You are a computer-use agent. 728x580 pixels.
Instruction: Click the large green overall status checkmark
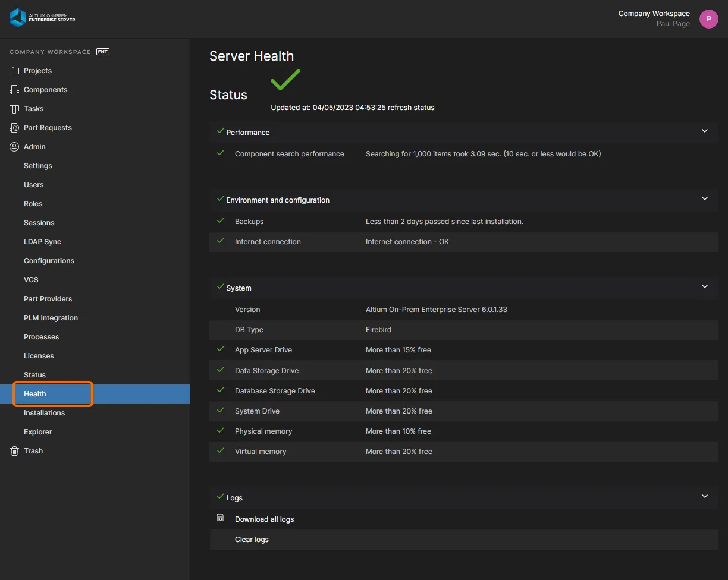point(285,80)
